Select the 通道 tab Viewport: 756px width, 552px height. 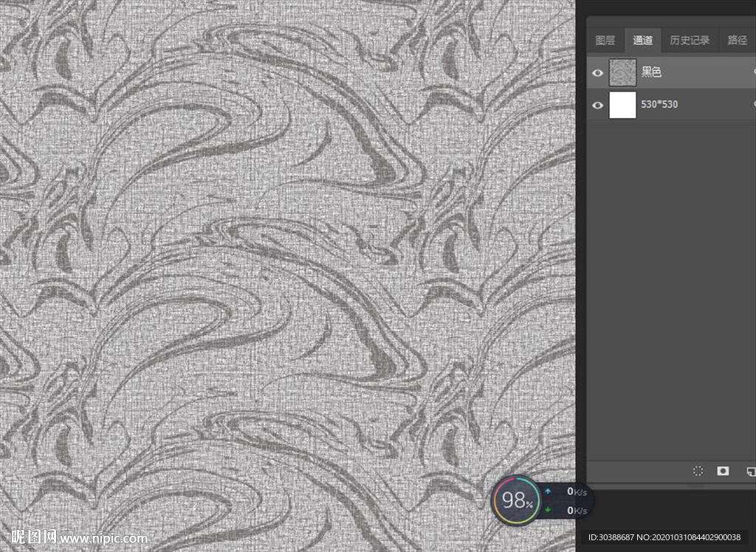(643, 41)
